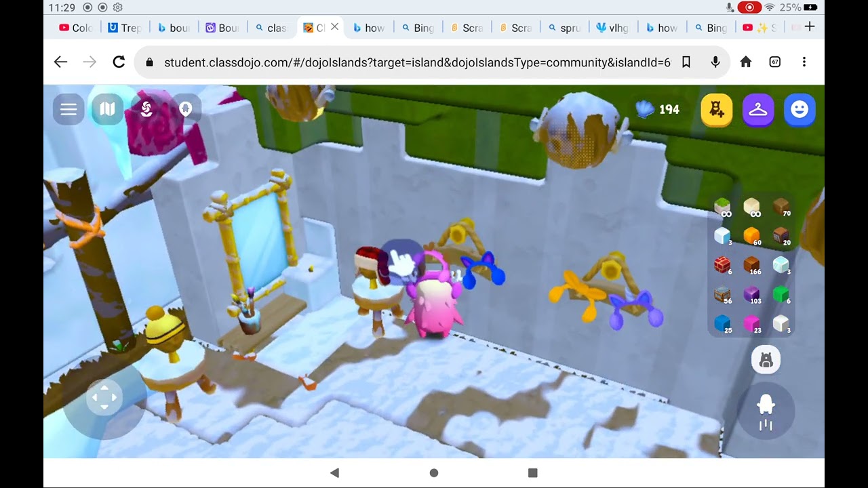
Task: Click the purple cat-ear headband on wall
Action: (635, 310)
